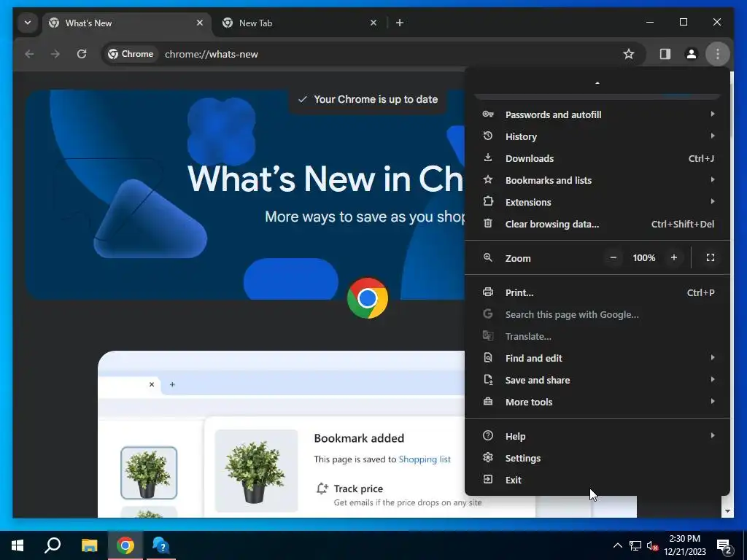Screen dimensions: 747x560
Task: Open Save and share submenu
Action: (597, 381)
